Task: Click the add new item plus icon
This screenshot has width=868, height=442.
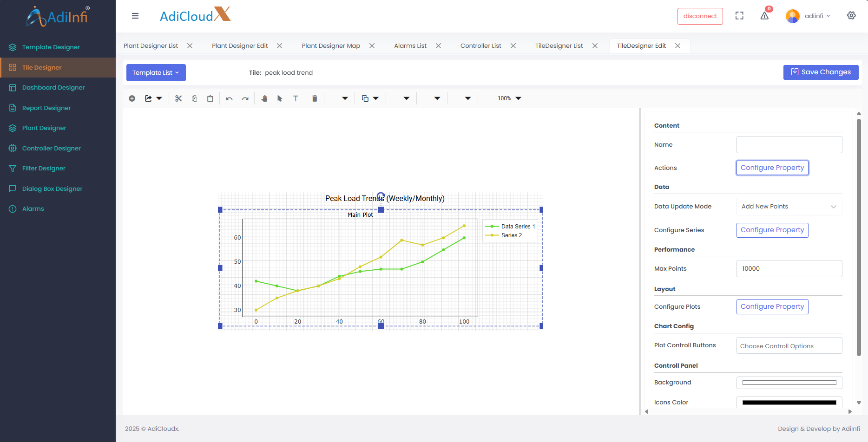Action: (132, 98)
